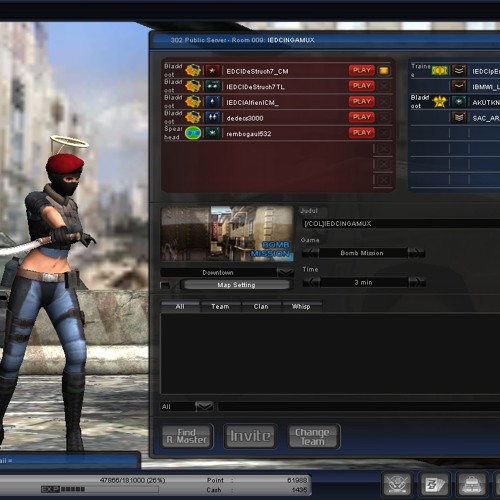
Task: Switch to the All chat tab
Action: point(180,306)
